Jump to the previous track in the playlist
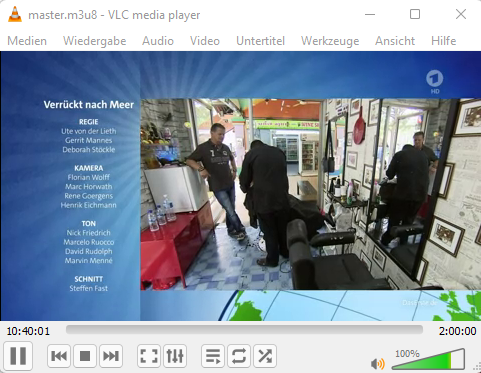 [x=59, y=356]
